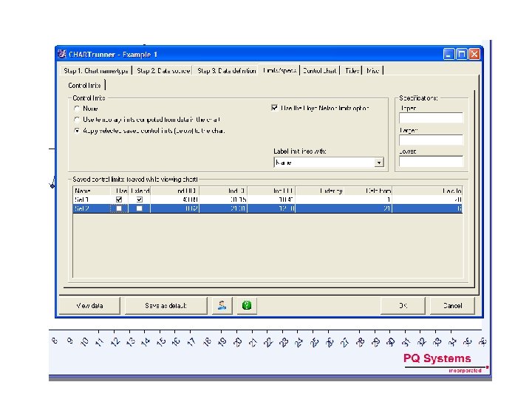Click the Target specification input field
The height and width of the screenshot is (399, 532).
click(431, 140)
